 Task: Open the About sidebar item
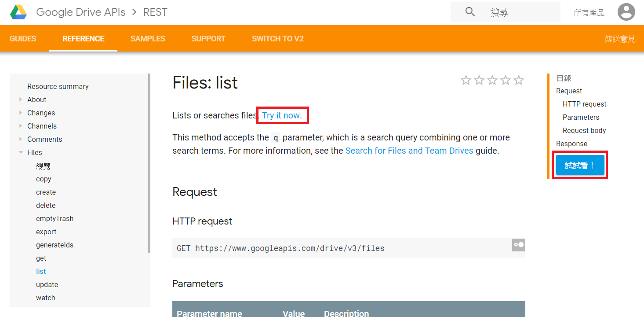click(36, 100)
